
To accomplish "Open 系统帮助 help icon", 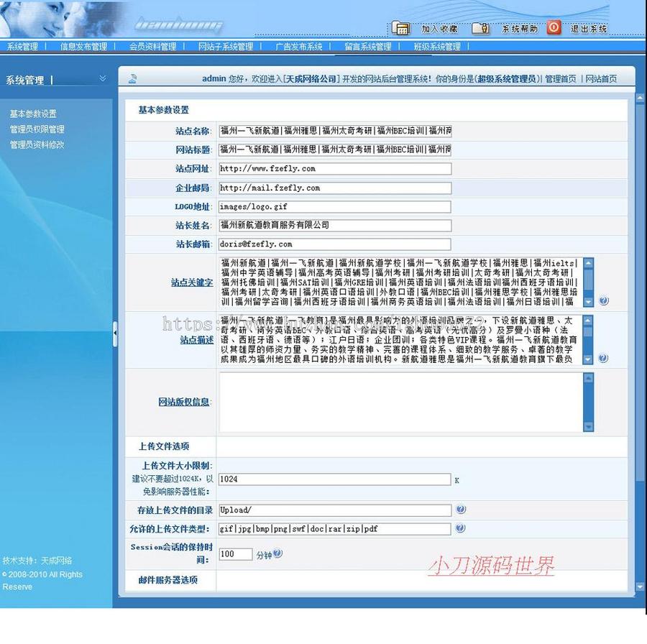I will click(x=480, y=27).
